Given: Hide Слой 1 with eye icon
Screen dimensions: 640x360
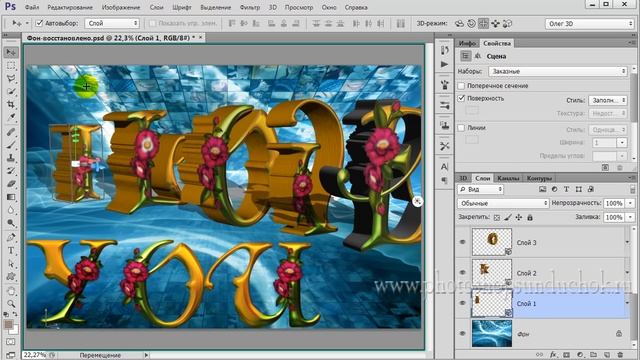Looking at the screenshot, I should tap(462, 303).
